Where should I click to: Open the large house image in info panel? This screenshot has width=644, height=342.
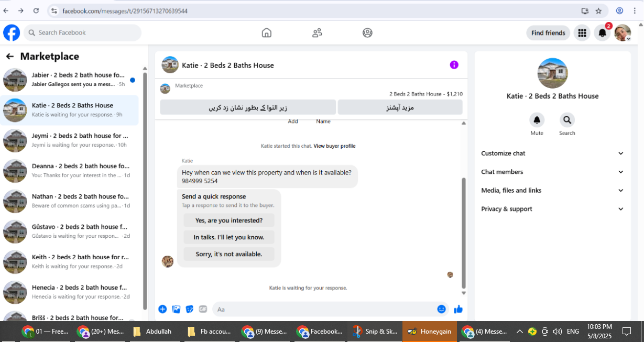pyautogui.click(x=552, y=73)
